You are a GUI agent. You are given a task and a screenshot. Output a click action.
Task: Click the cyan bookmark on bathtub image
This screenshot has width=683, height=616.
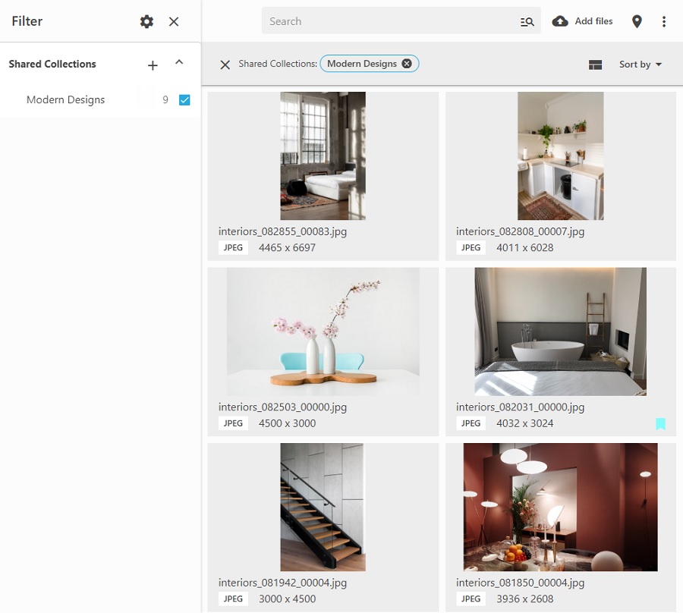point(660,424)
